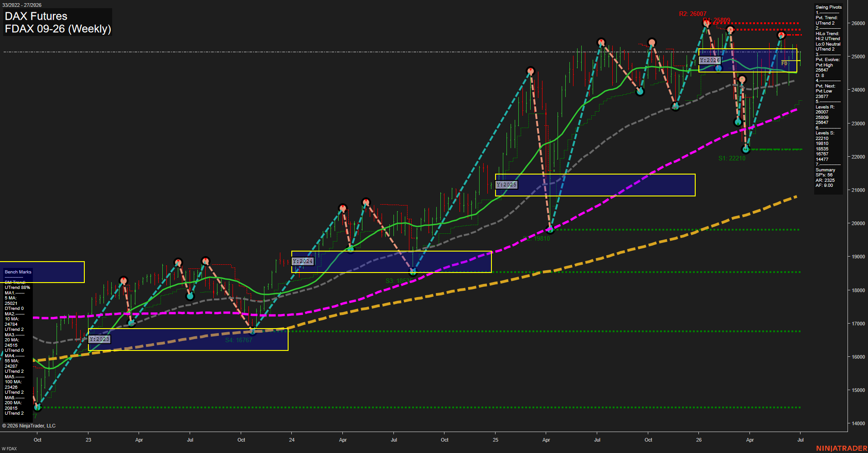Select the Y:2025 yearly zone label
The height and width of the screenshot is (453, 868).
pos(506,185)
